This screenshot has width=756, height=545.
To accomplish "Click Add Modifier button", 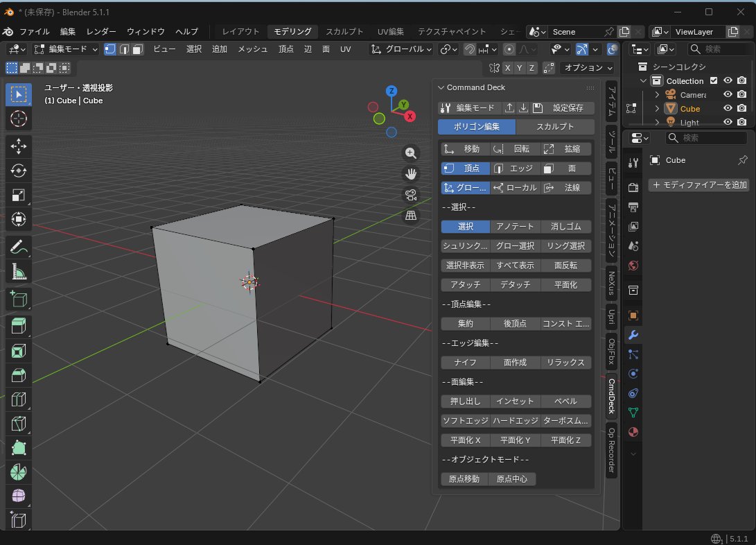I will (x=699, y=184).
